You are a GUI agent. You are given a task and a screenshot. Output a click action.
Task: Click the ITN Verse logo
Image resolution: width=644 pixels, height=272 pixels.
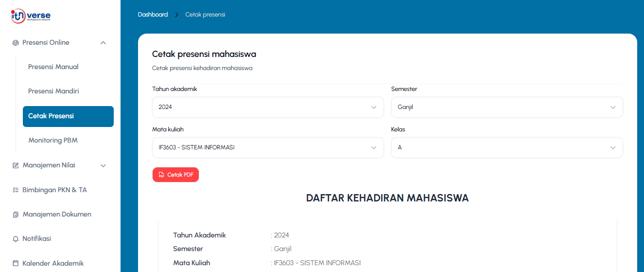pos(31,16)
